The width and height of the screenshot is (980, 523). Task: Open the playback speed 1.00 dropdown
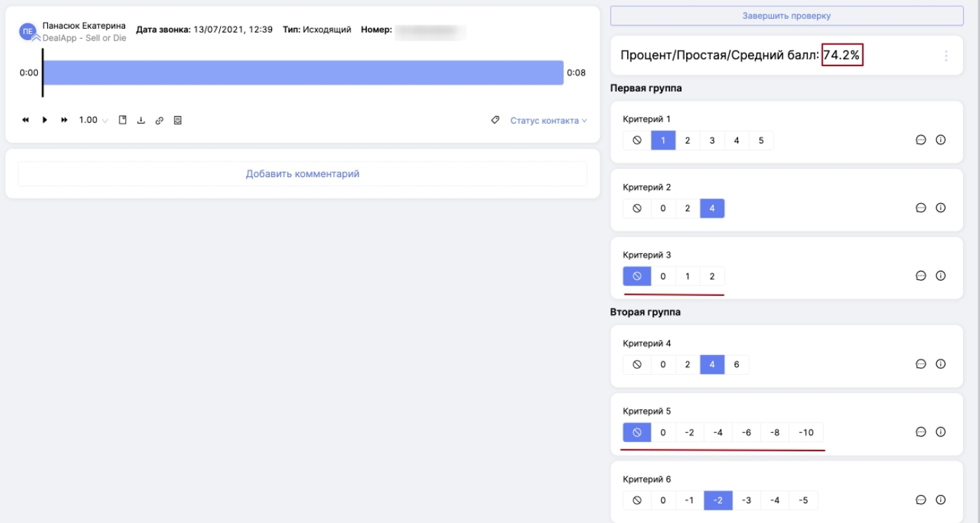[94, 120]
